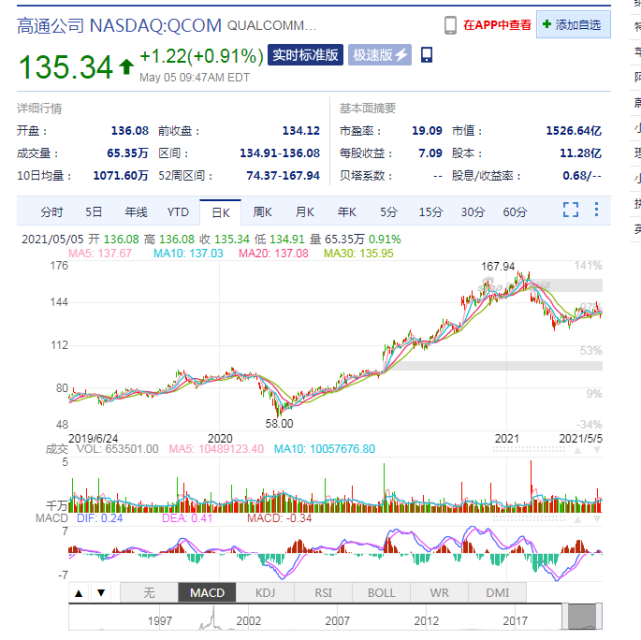Switch to 极速版 fast mode
Image resolution: width=641 pixels, height=640 pixels.
coord(380,55)
